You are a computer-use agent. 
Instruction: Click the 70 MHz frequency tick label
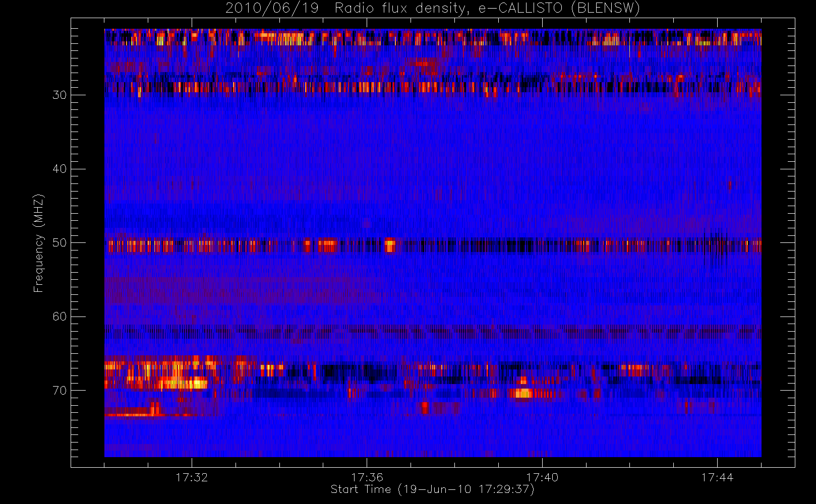click(x=60, y=391)
